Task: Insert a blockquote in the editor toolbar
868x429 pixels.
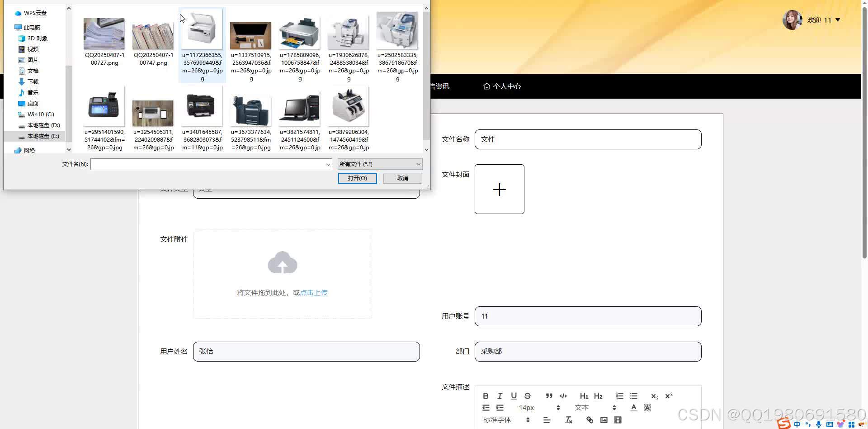Action: (x=549, y=396)
